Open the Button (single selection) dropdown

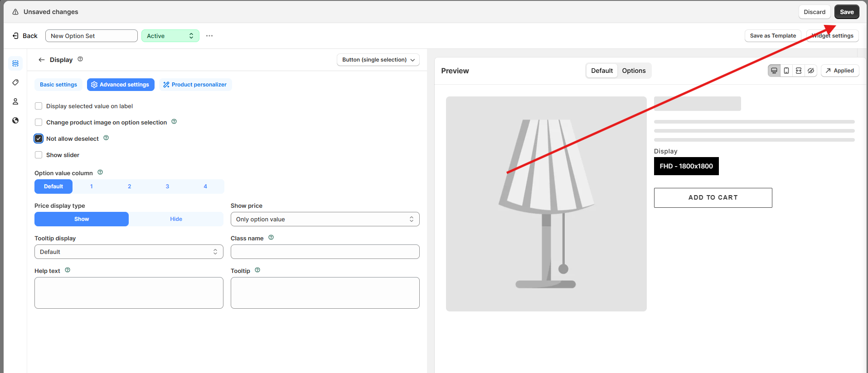(378, 60)
